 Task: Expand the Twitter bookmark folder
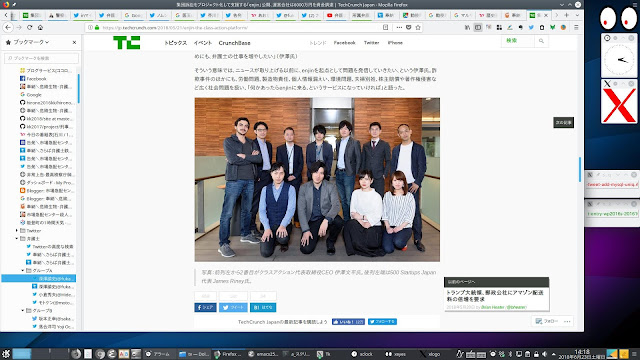point(17,231)
